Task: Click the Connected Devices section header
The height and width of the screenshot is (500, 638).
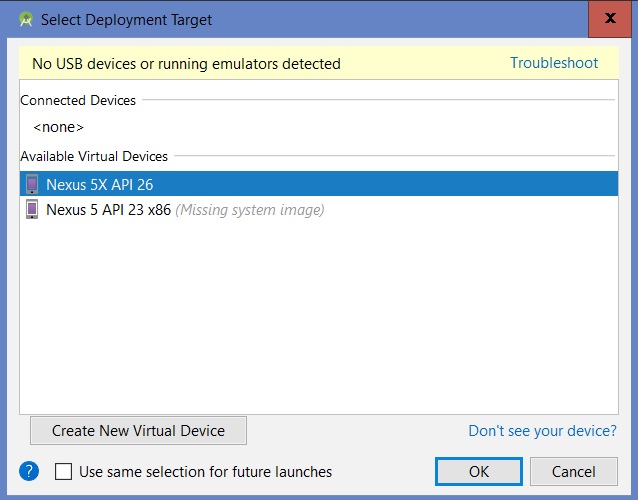Action: coord(78,100)
